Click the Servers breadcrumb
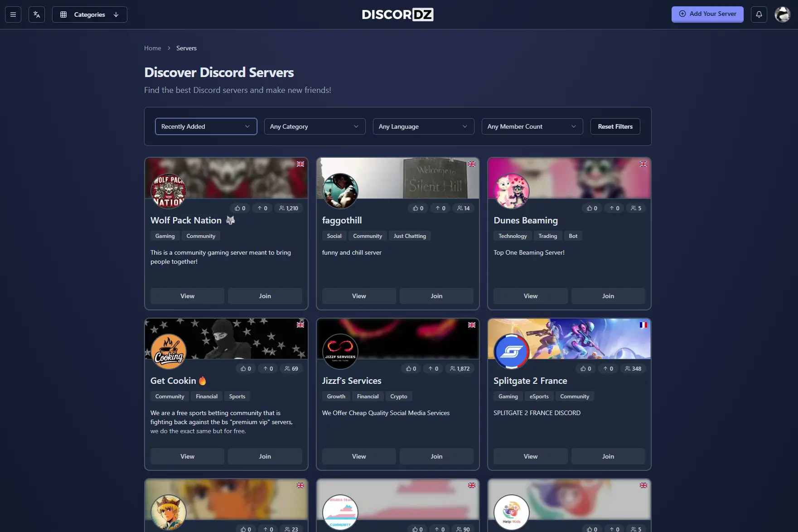Screen dimensions: 798x532 click(x=187, y=48)
